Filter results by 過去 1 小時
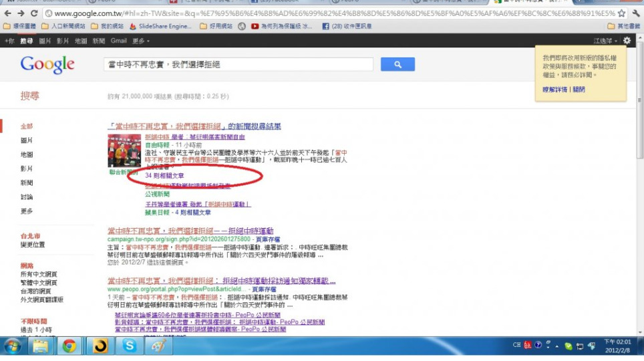The image size is (644, 361). click(x=36, y=330)
